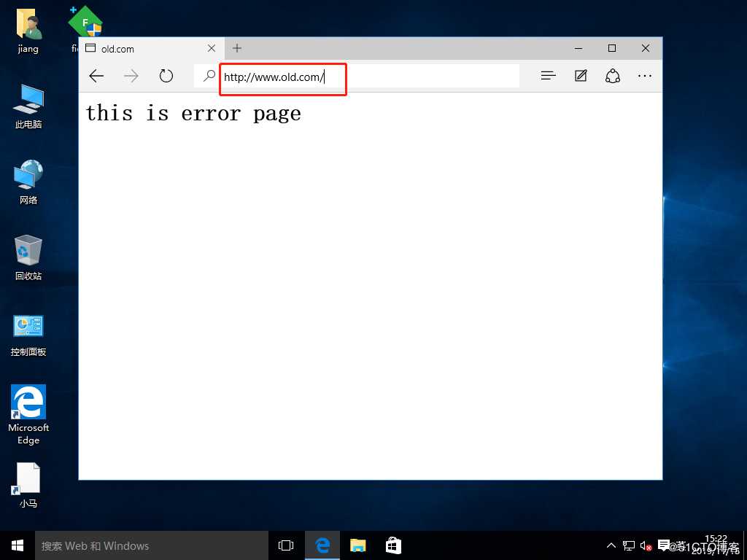
Task: Select the 控制面板 control panel icon
Action: 28,335
